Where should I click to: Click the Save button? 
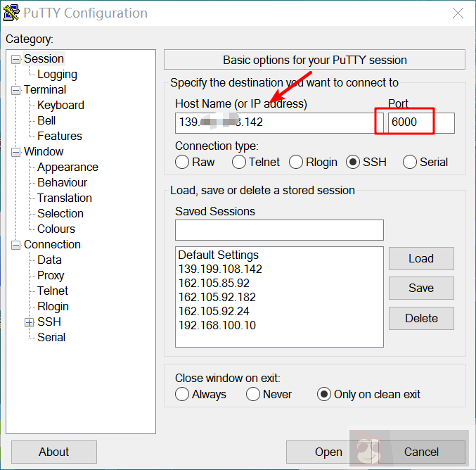pos(421,288)
